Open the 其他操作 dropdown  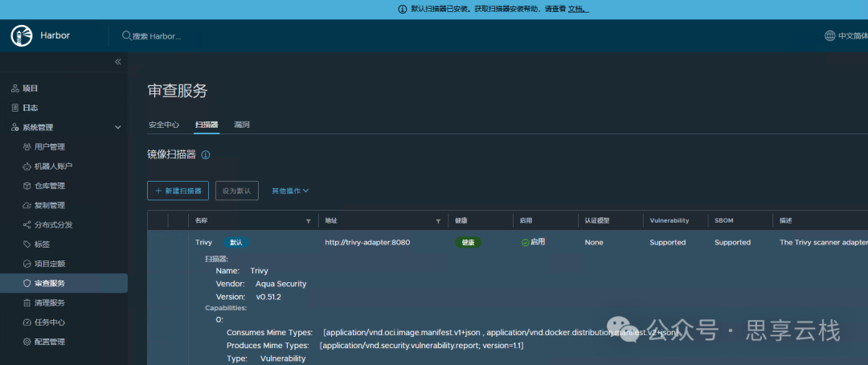(290, 191)
